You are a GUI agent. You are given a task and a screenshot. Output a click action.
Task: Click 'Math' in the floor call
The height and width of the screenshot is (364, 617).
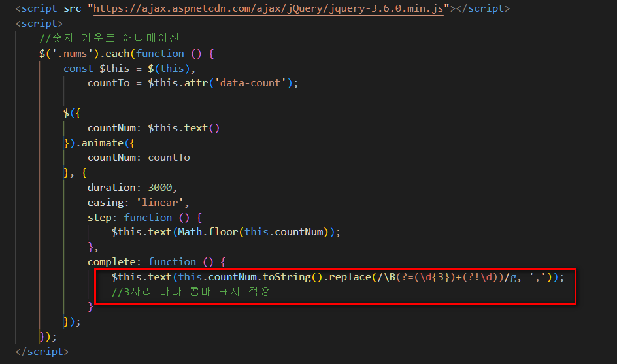click(190, 232)
